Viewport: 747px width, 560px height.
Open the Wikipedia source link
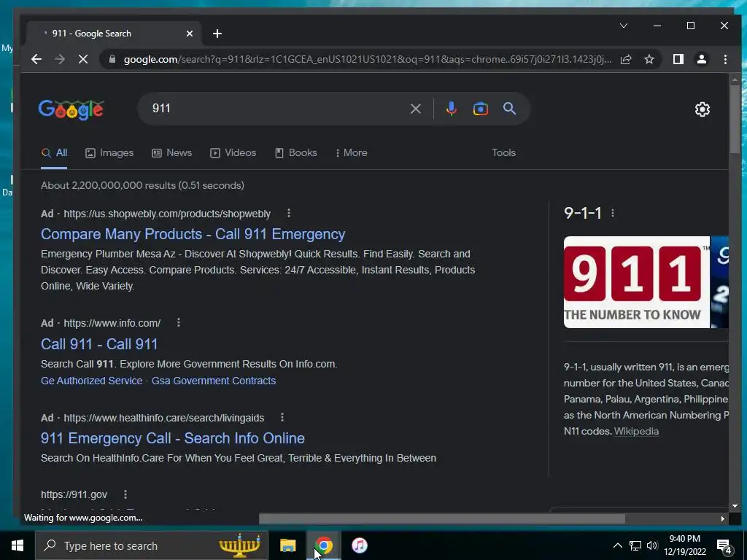coord(636,431)
